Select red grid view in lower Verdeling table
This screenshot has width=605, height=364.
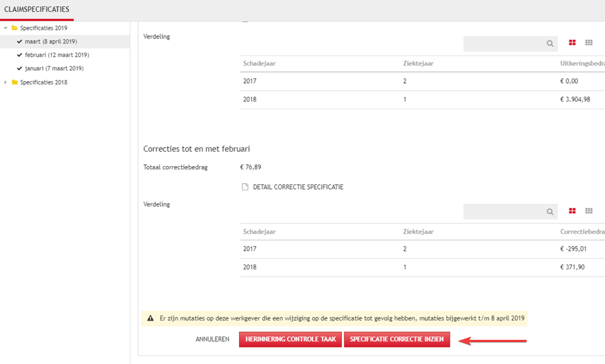point(572,211)
